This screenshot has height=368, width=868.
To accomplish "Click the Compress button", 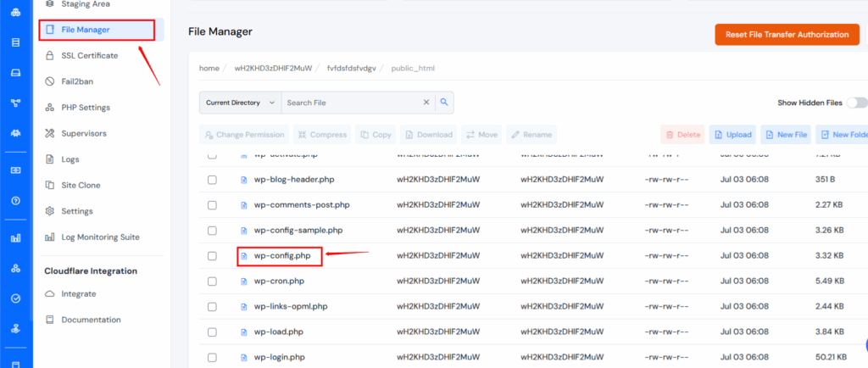I will pos(322,135).
